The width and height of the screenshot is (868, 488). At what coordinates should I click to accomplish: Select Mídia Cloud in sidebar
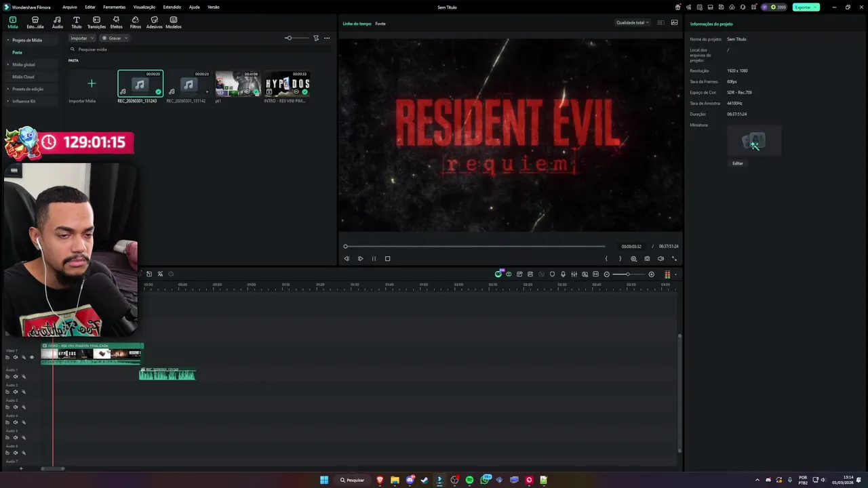(x=23, y=77)
